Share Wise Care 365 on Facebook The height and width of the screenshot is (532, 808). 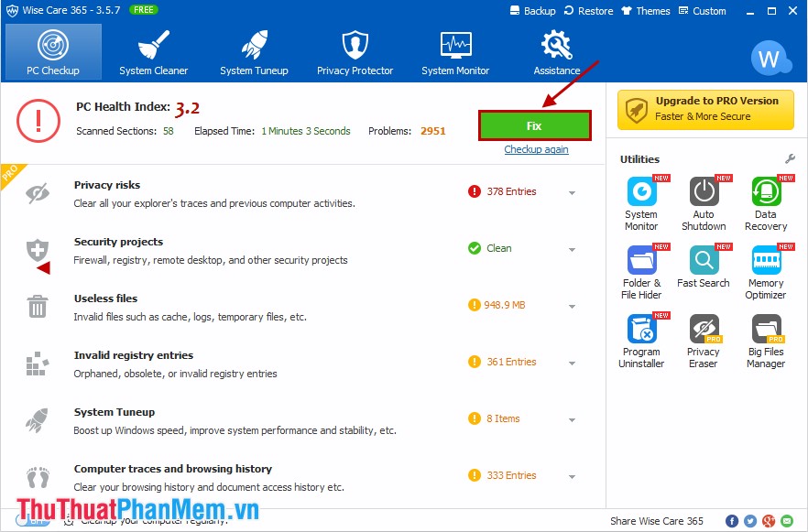(x=732, y=521)
